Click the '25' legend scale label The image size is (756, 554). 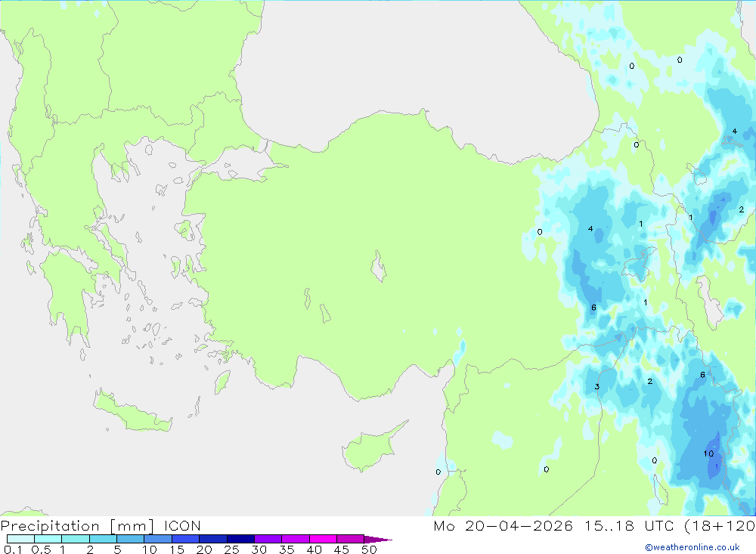click(x=231, y=549)
